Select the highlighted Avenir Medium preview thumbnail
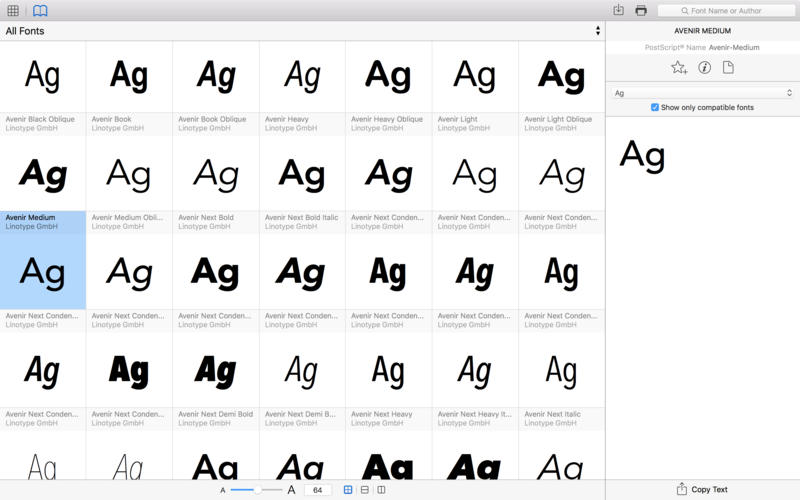The image size is (800, 500). tap(43, 271)
